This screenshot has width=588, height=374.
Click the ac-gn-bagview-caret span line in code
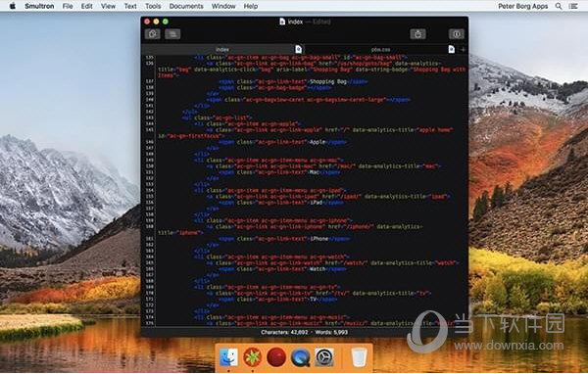(309, 100)
